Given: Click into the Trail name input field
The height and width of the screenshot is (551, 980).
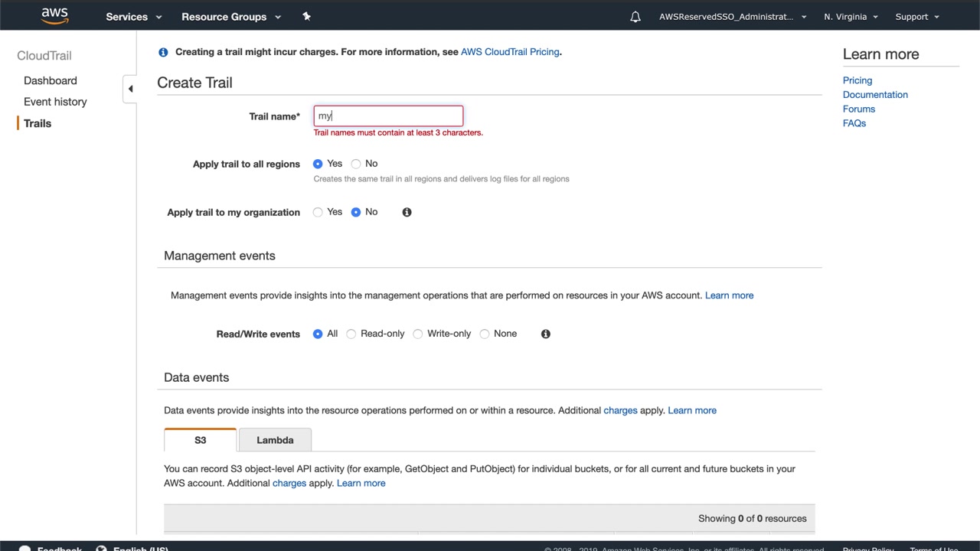Looking at the screenshot, I should pyautogui.click(x=388, y=116).
